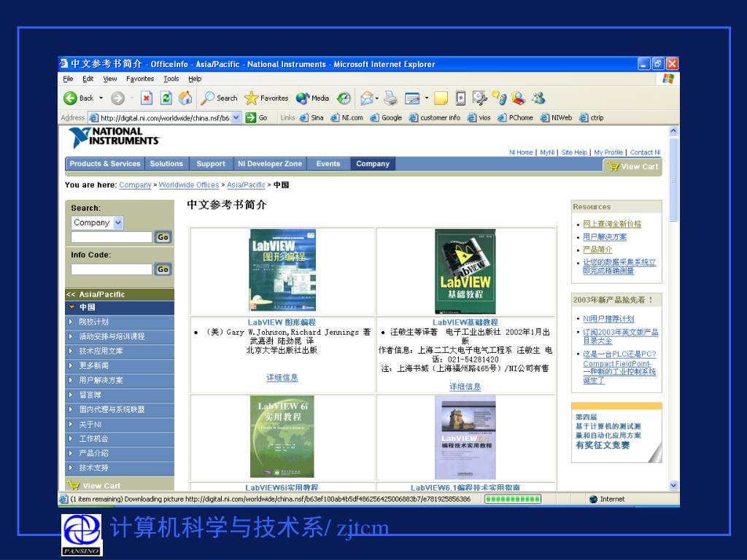Open the 网上查询全新价格 resource link
Screen dimensions: 747x560
612,224
